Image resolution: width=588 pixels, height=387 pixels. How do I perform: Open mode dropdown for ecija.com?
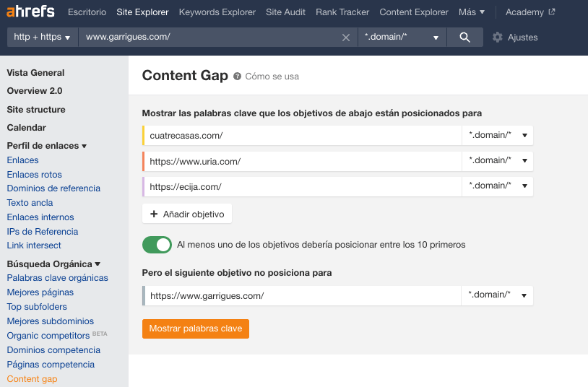click(x=497, y=186)
